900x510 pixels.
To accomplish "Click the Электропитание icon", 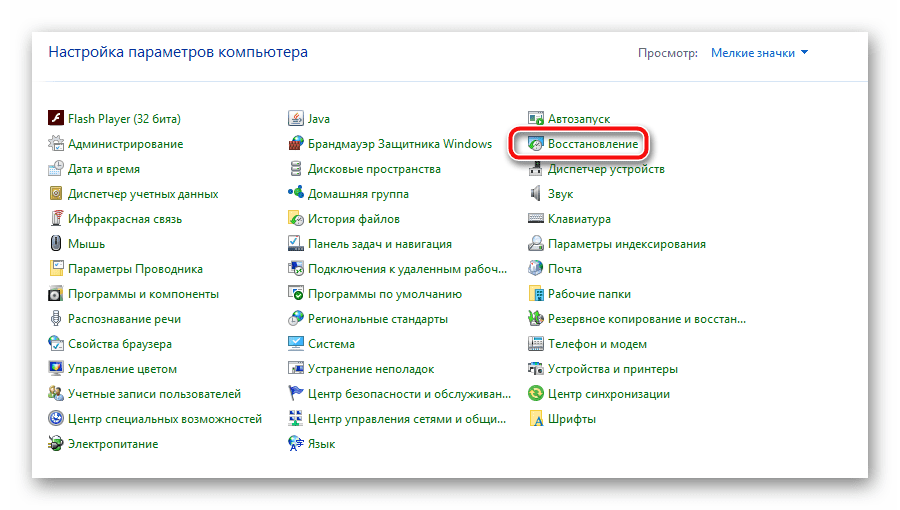I will tap(56, 443).
